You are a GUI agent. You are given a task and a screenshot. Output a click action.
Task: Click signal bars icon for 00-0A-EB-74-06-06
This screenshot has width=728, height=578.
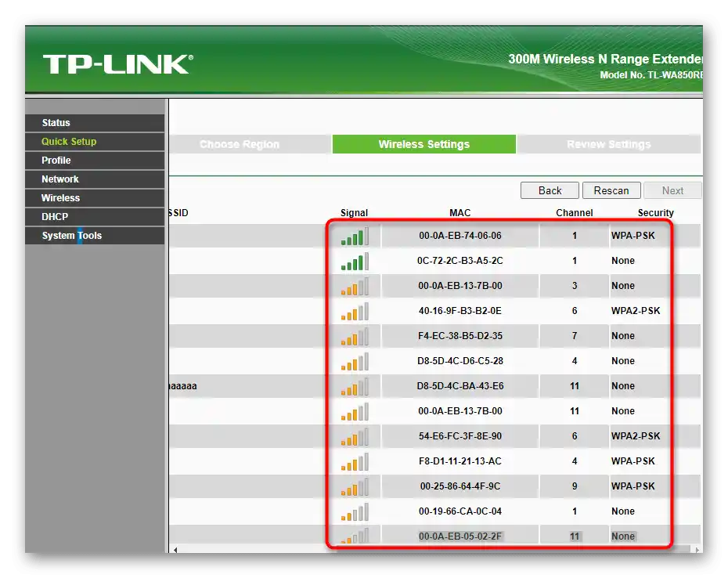[x=355, y=236]
